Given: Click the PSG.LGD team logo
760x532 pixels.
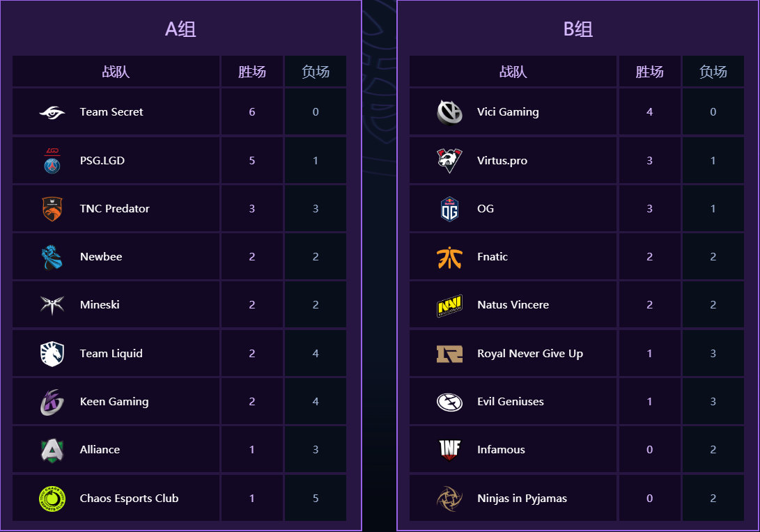Looking at the screenshot, I should (x=52, y=160).
